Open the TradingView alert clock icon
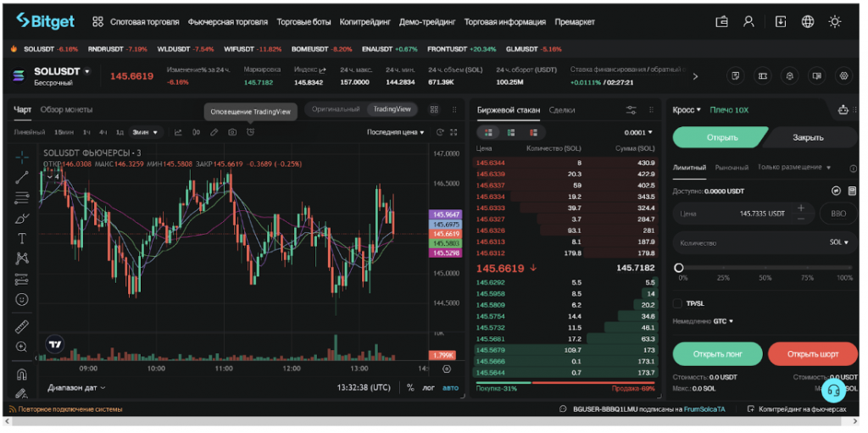The height and width of the screenshot is (433, 868). [250, 132]
